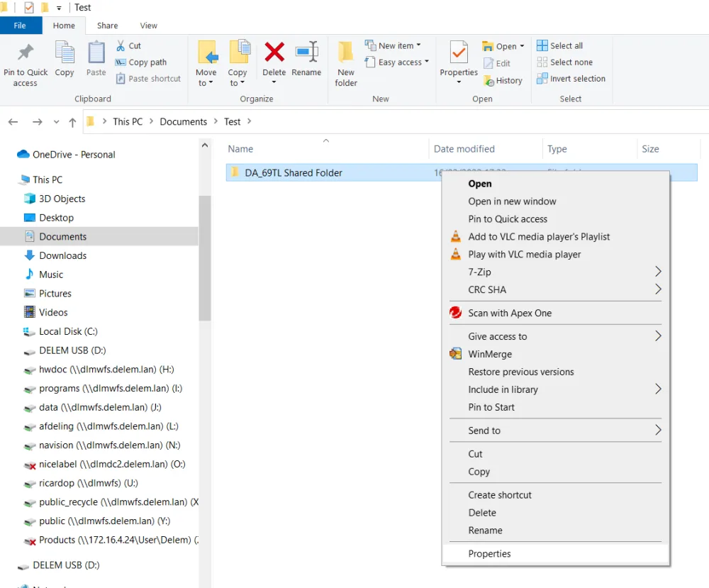Click This PC in the address breadcrumb
Screen dimensions: 709x588
tap(128, 122)
